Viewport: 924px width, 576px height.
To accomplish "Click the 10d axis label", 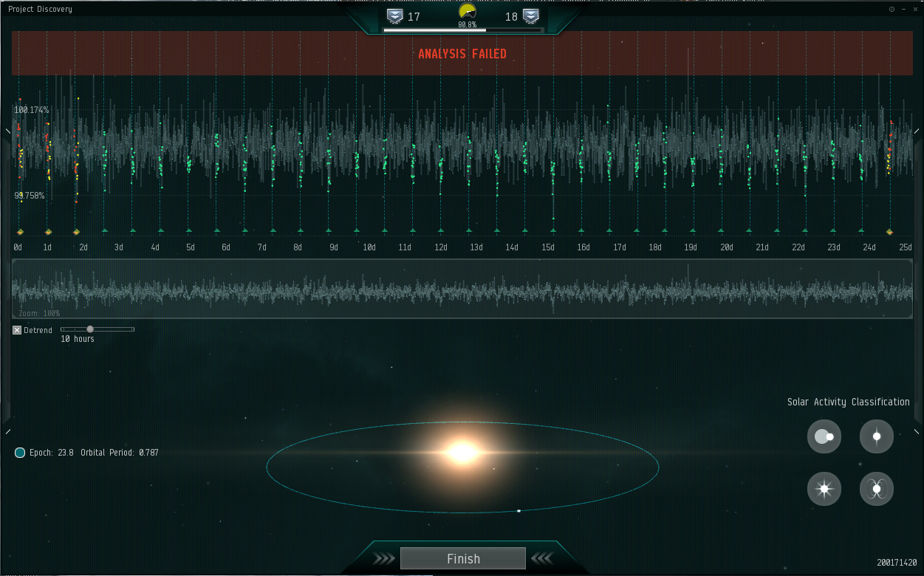I will [x=369, y=247].
